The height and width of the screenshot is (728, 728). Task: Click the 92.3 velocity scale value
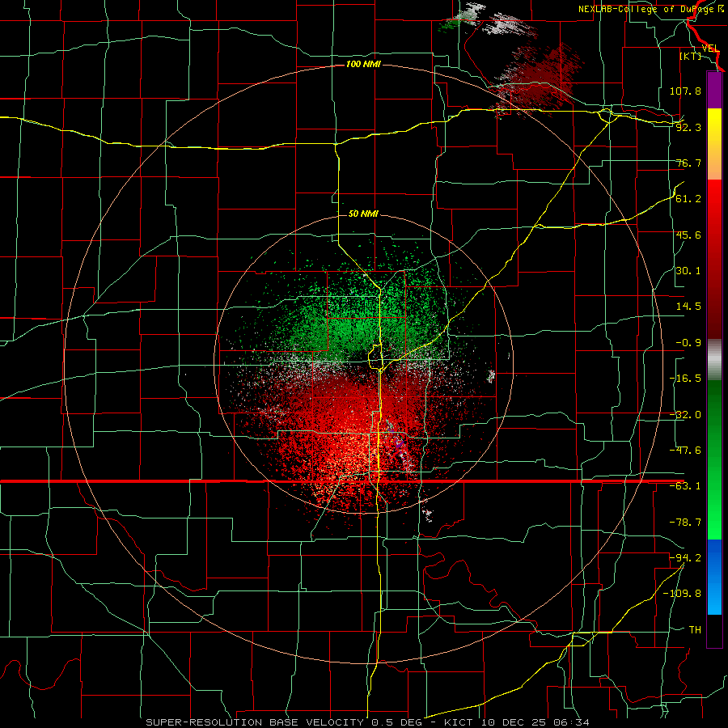click(688, 127)
